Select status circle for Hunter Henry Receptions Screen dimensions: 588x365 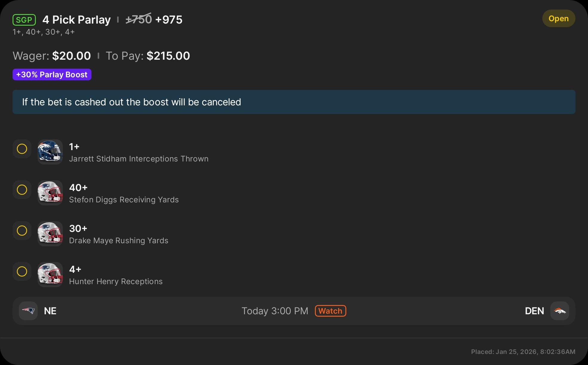[x=22, y=271]
